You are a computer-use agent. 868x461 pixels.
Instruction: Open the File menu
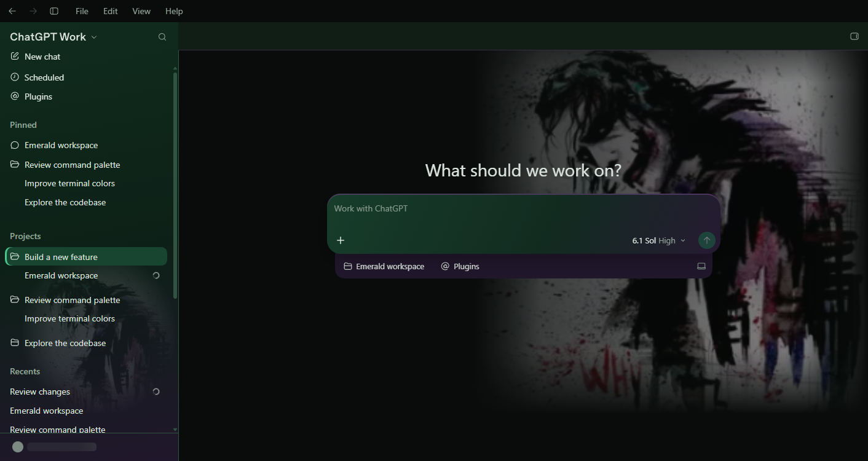pyautogui.click(x=82, y=11)
